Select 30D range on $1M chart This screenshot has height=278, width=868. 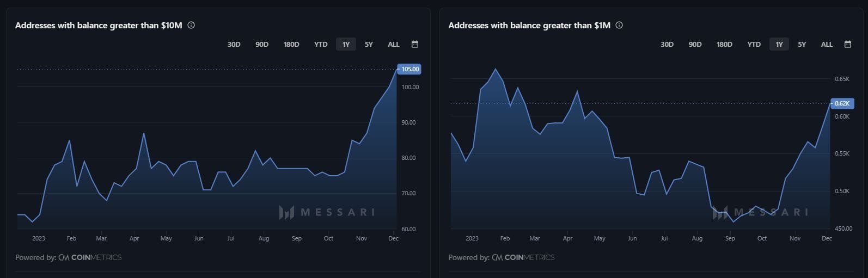667,45
